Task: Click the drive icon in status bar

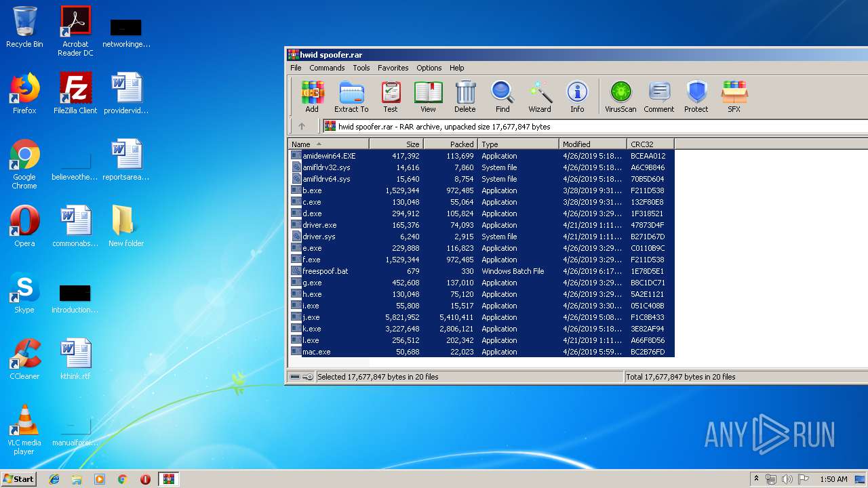Action: pyautogui.click(x=295, y=377)
